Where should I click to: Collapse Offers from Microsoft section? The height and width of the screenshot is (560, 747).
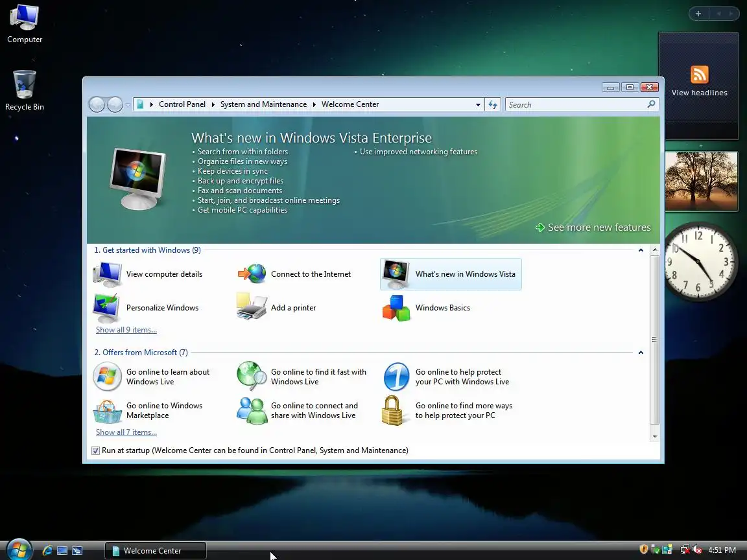[641, 353]
